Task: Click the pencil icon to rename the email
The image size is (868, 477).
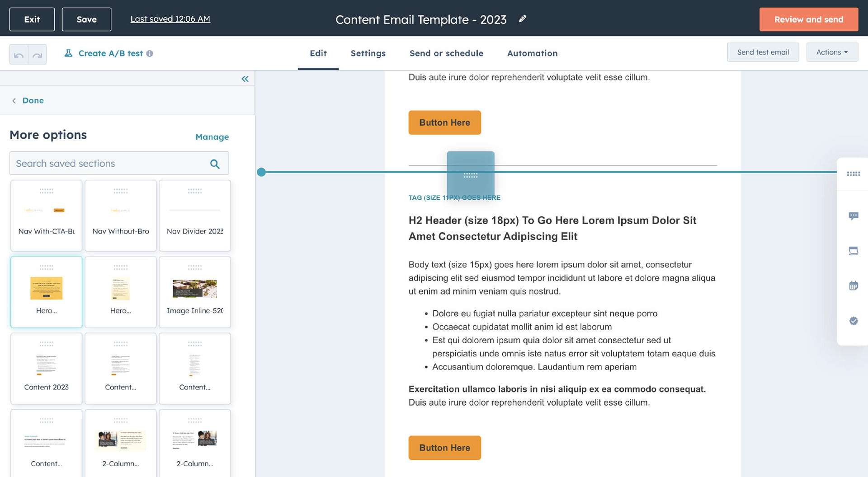Action: 523,19
